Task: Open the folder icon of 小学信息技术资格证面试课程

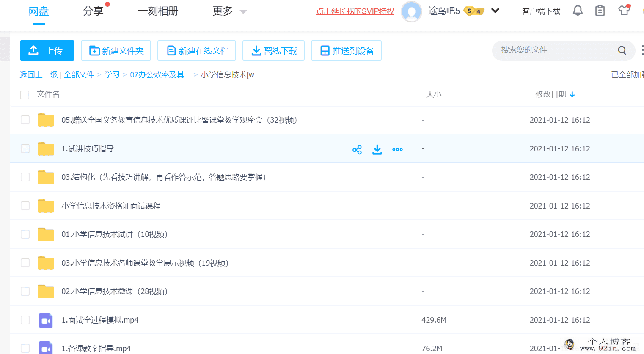Action: click(46, 206)
